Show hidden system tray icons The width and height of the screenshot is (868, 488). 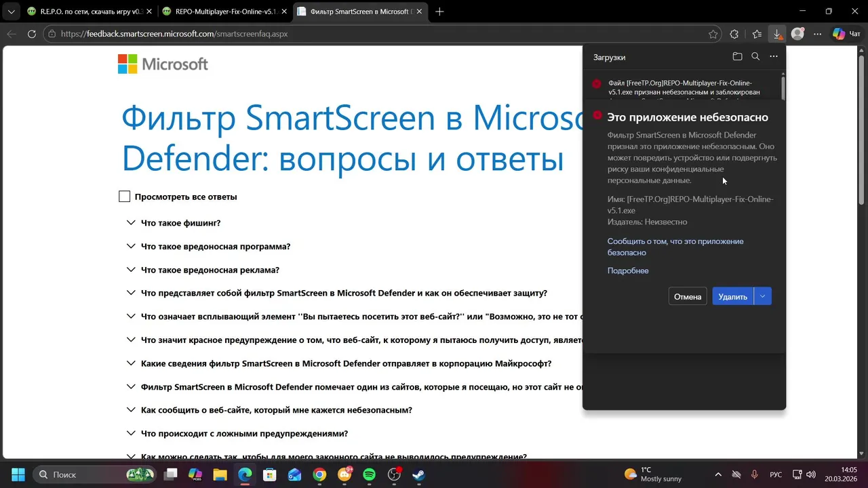click(x=718, y=474)
